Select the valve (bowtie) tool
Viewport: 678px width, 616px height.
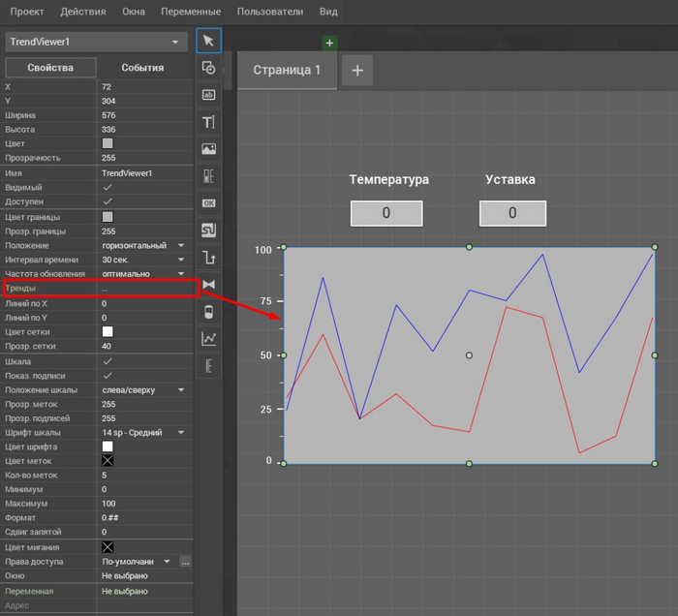[x=208, y=284]
